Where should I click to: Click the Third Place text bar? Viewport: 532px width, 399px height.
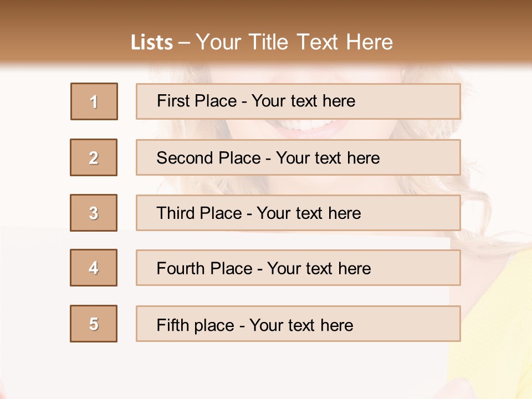pyautogui.click(x=298, y=213)
